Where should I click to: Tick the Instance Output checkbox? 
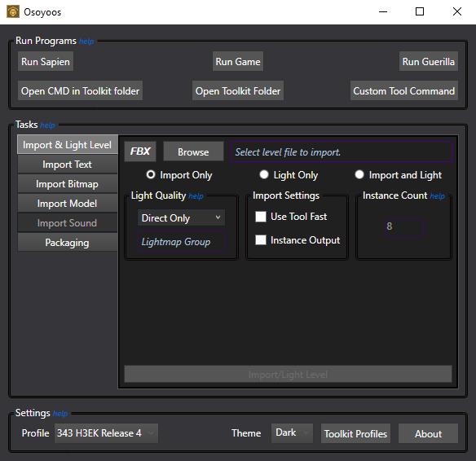(x=261, y=240)
